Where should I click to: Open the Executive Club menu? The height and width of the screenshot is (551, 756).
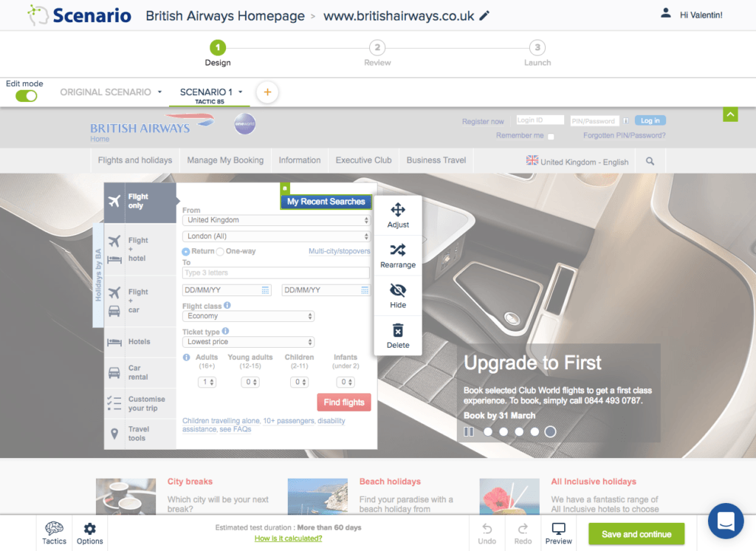363,160
